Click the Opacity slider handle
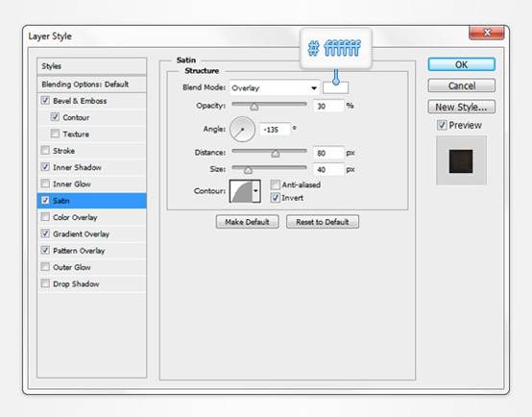 tap(254, 107)
